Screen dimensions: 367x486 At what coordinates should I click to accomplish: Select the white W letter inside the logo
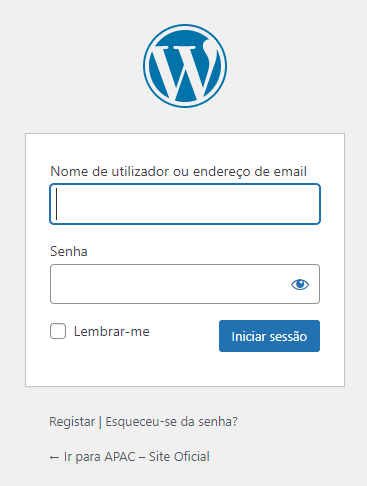pos(184,70)
